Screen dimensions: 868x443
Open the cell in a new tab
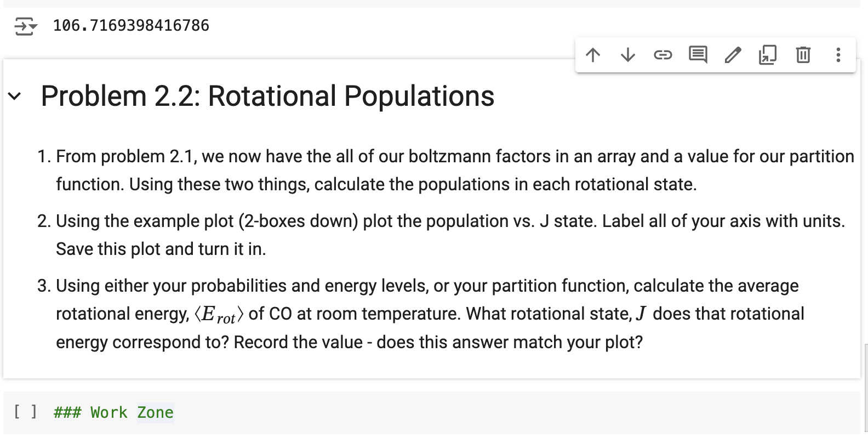tap(767, 55)
